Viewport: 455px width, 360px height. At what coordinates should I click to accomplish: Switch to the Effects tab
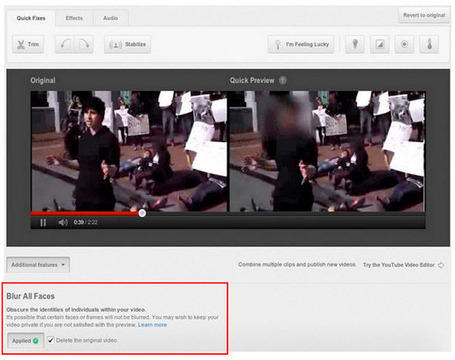pyautogui.click(x=74, y=18)
